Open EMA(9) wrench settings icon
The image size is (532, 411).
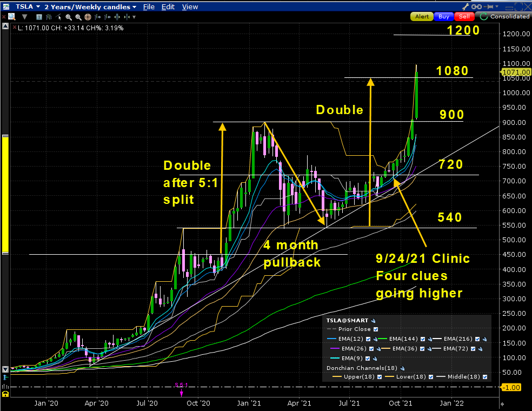click(x=375, y=359)
